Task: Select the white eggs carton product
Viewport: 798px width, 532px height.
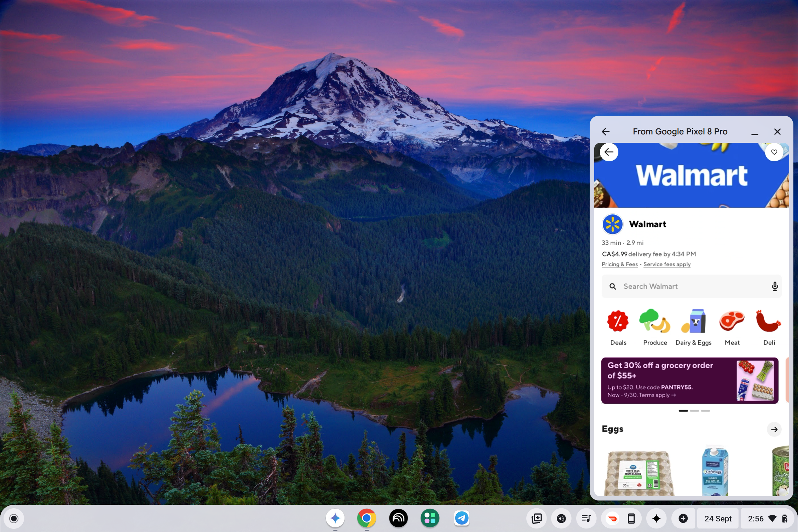Action: pos(639,473)
